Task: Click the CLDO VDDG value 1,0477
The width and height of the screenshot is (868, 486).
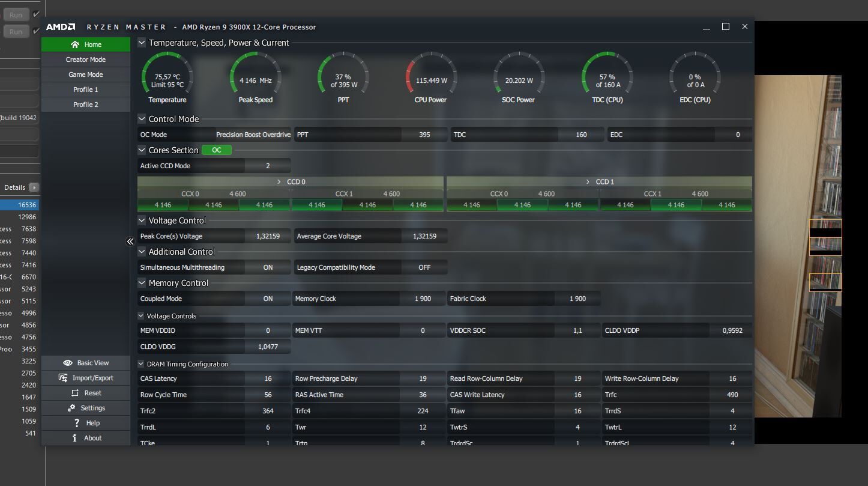Action: coord(268,347)
